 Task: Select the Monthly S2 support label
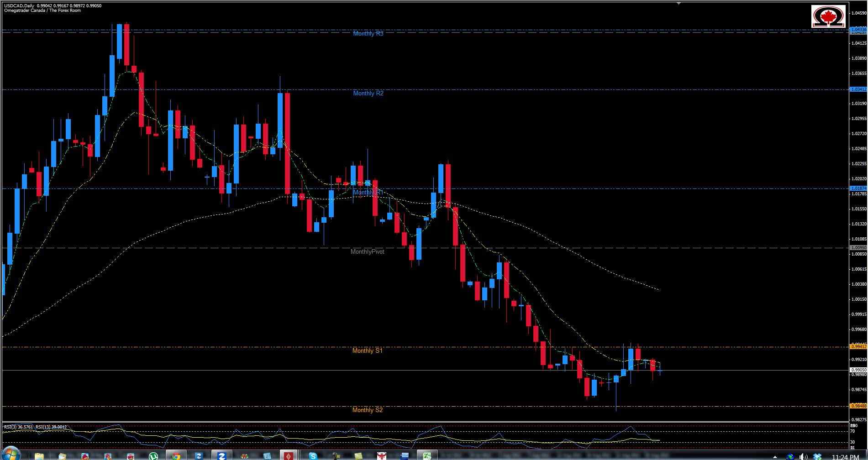tap(368, 410)
